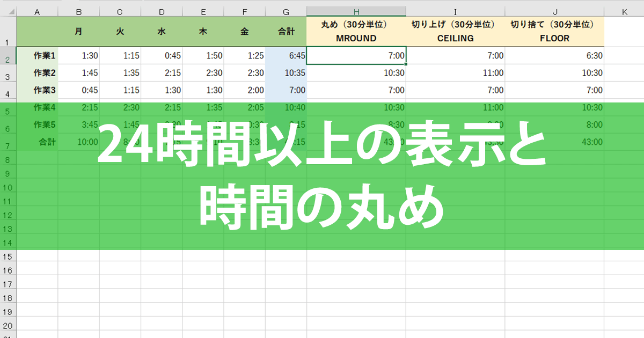The height and width of the screenshot is (338, 644).
Task: Select column A header
Action: click(37, 11)
